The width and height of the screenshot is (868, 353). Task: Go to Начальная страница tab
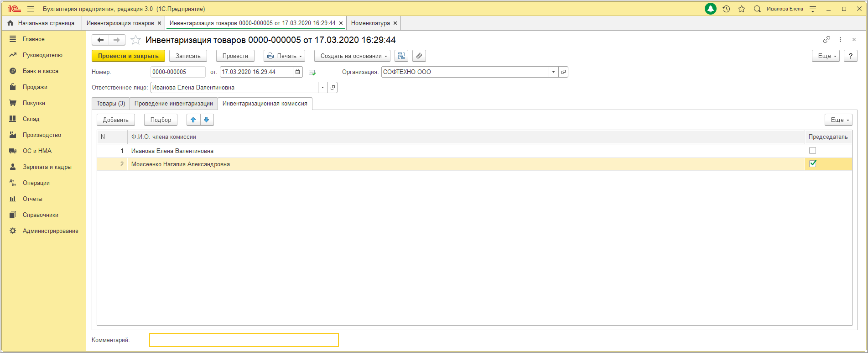tap(42, 23)
